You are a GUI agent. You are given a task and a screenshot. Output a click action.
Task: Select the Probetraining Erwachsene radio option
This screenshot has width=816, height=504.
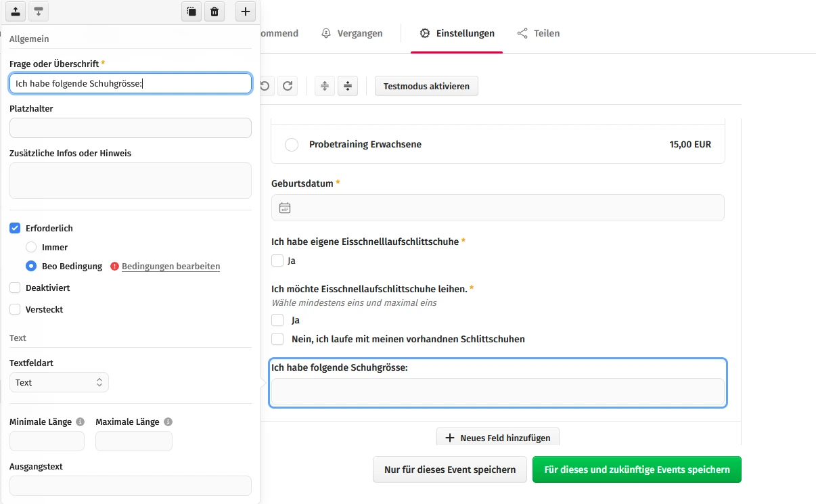click(292, 145)
